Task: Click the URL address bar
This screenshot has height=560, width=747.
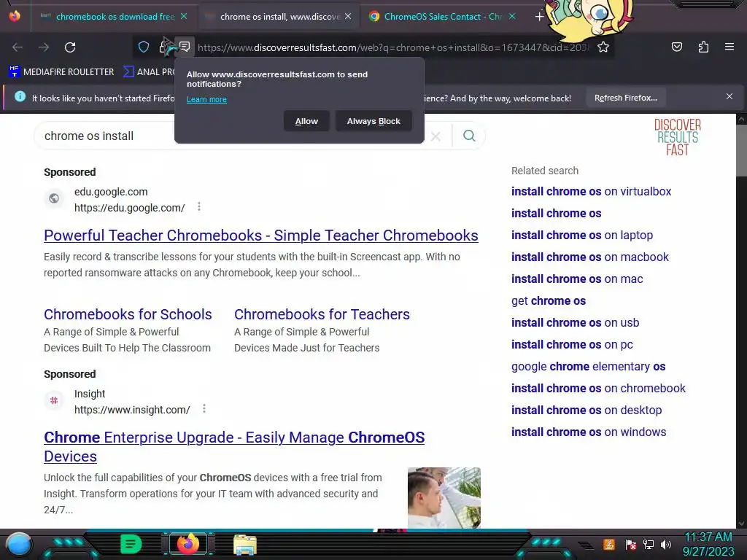Action: [x=393, y=47]
